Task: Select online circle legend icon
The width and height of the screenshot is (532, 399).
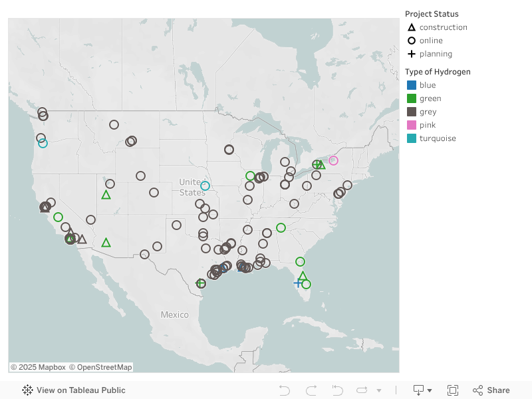Action: coord(412,41)
